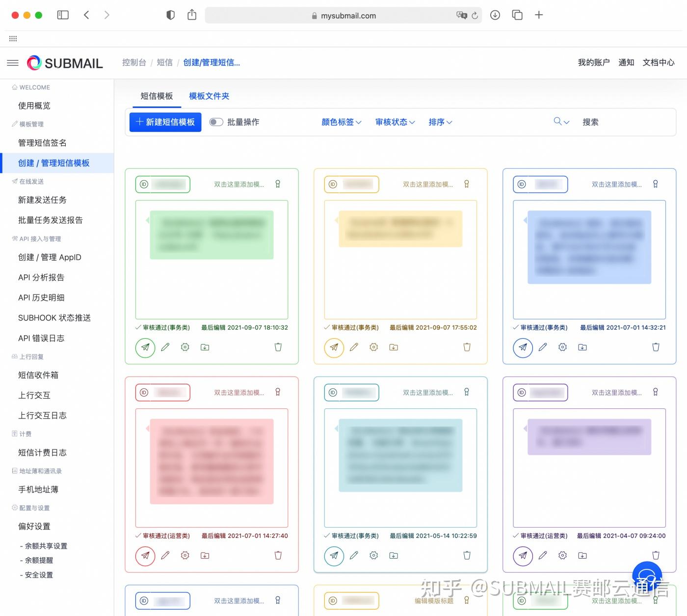
Task: Click the Safari address bar mysubmail.com
Action: (343, 15)
